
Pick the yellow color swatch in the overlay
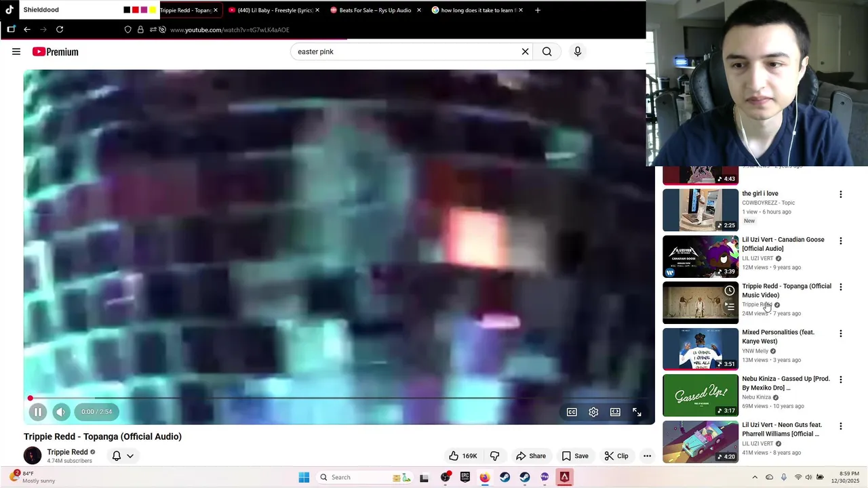click(153, 10)
